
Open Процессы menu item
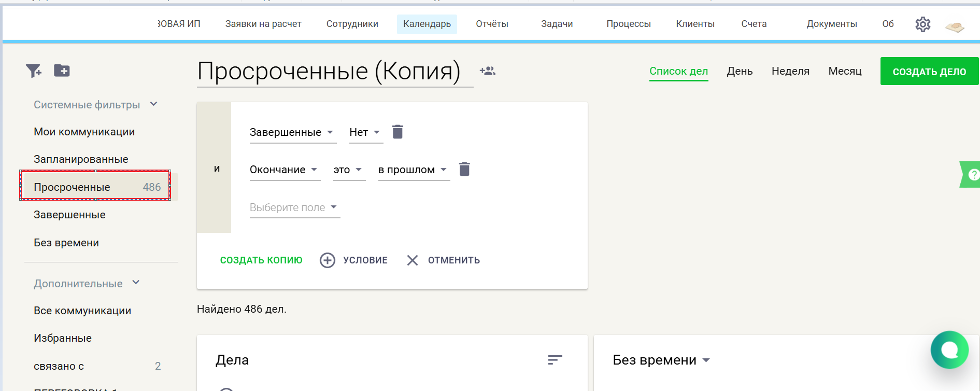click(629, 24)
